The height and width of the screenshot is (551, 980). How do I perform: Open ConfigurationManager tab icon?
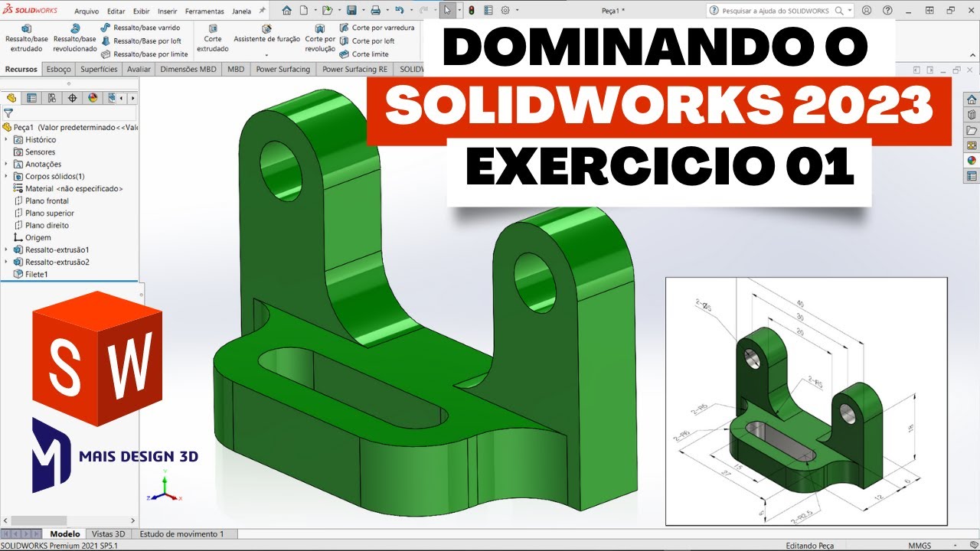click(51, 98)
